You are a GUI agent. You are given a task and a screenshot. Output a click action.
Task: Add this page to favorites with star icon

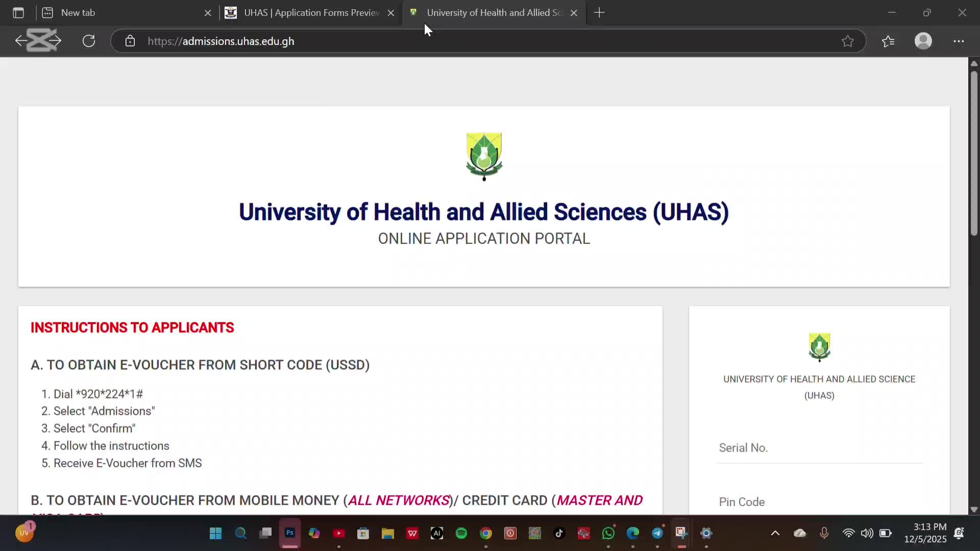pos(848,41)
